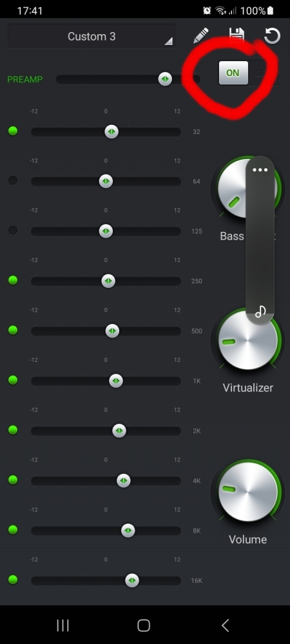Enable the 64 Hz band indicator

point(13,180)
